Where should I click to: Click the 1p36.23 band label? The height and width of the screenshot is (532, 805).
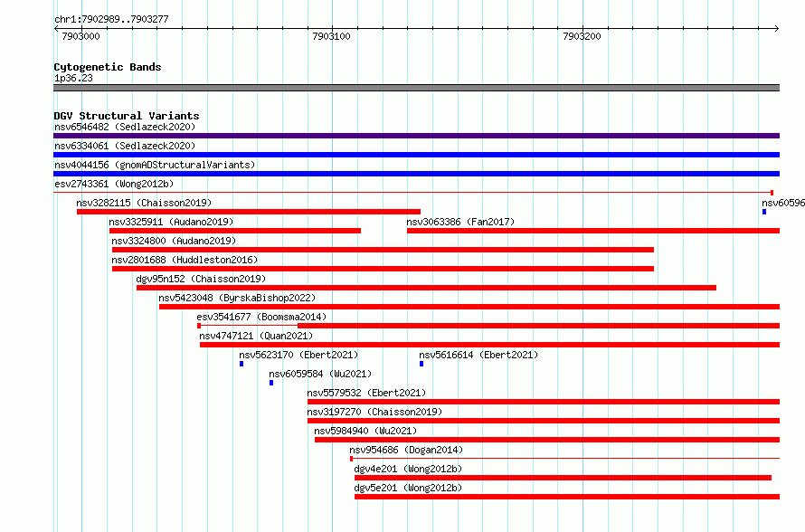pos(73,78)
